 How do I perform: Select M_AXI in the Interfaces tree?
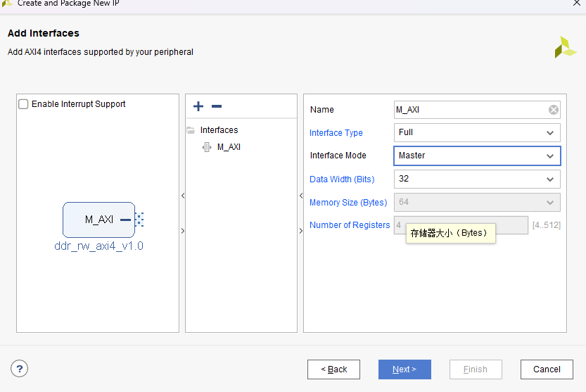(229, 147)
